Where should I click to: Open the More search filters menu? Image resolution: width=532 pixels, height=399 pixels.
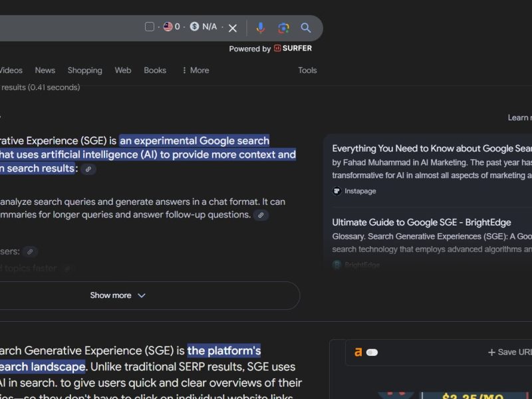pos(196,70)
